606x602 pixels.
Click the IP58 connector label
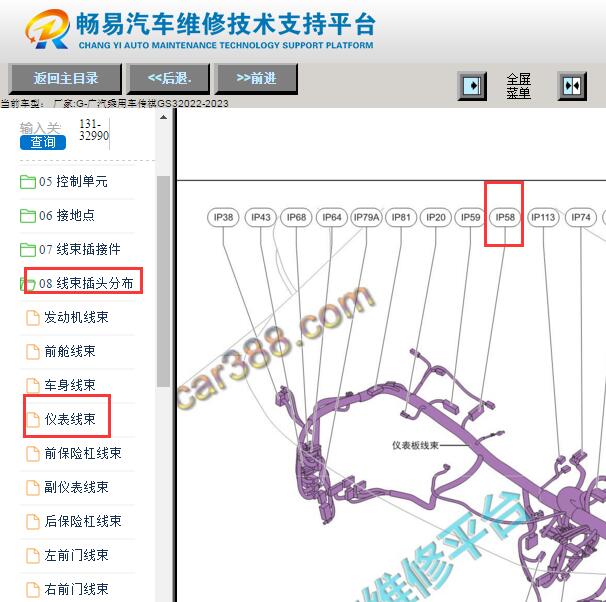(x=505, y=217)
